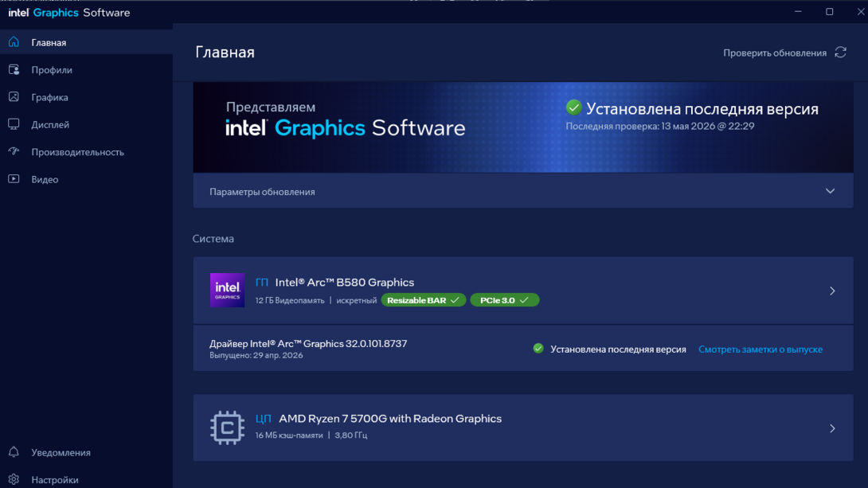
Task: Open the Главная menu item
Action: tap(86, 43)
